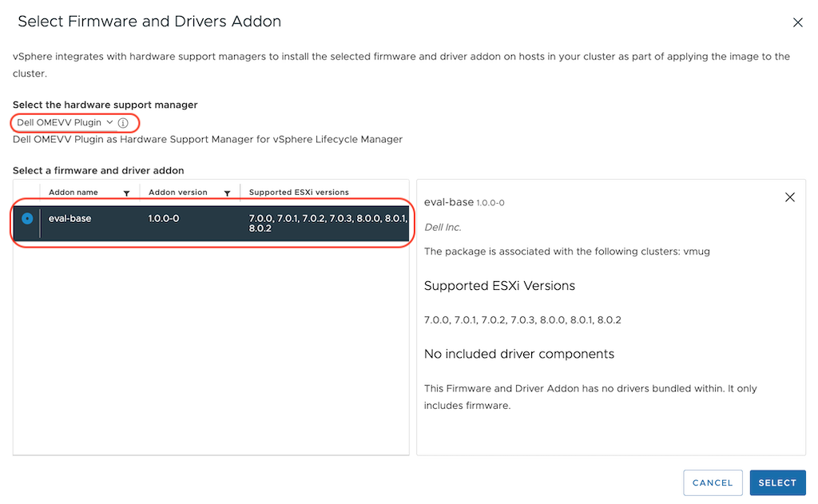Filter the Addon version column
This screenshot has width=818, height=504.
tap(227, 193)
